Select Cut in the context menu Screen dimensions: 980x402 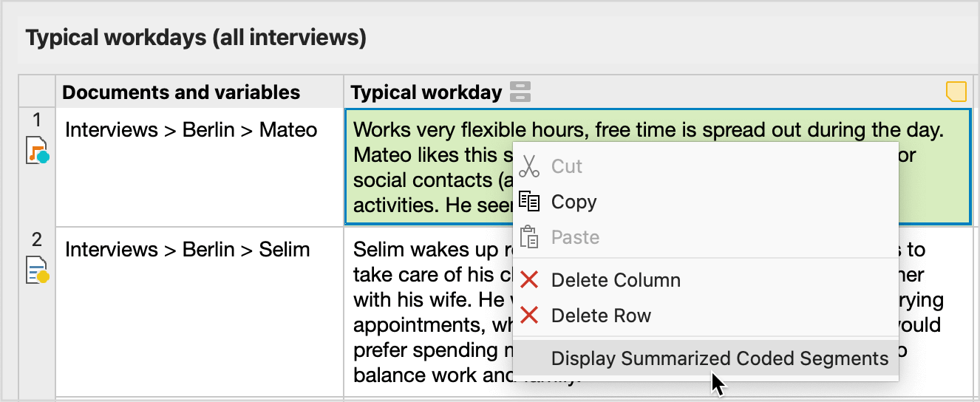pos(706,166)
